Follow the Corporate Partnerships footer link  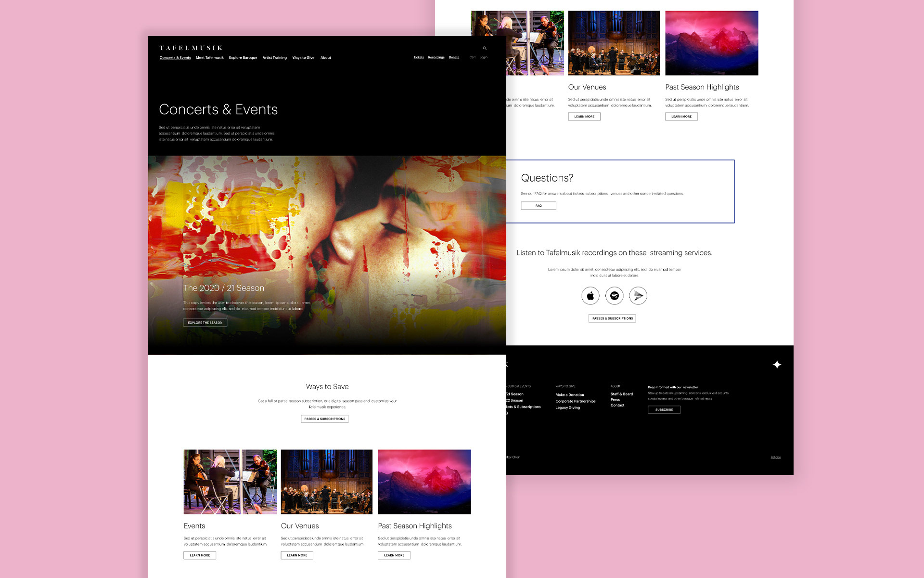576,401
